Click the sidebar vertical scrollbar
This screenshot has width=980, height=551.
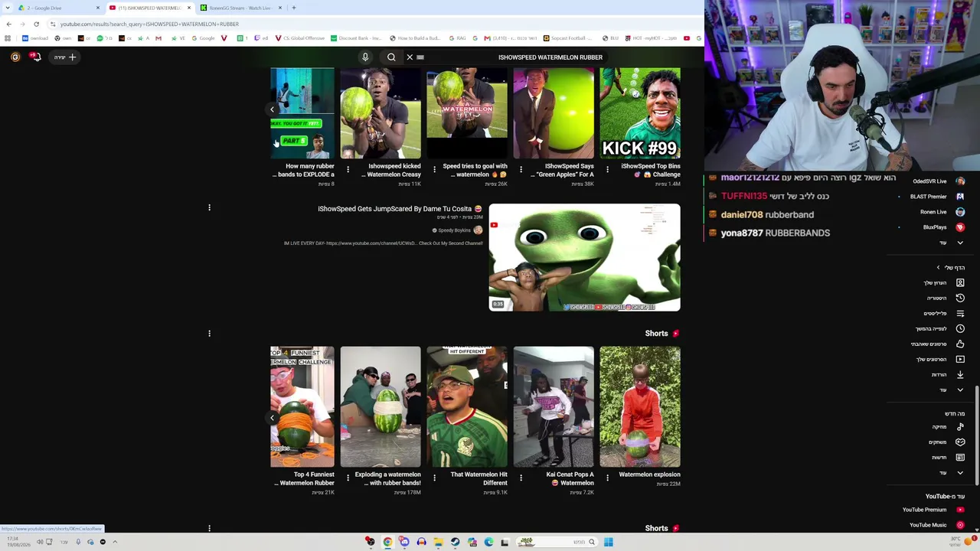[976, 436]
